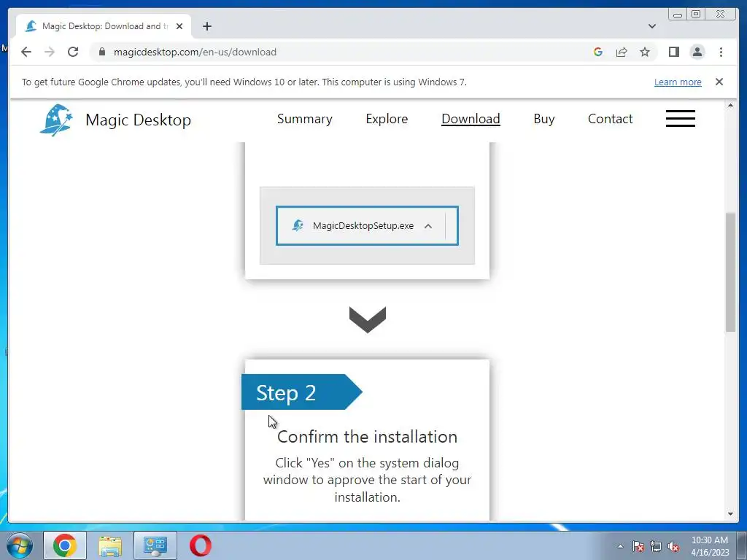Viewport: 747px width, 560px height.
Task: Launch Opera from the taskbar
Action: pyautogui.click(x=201, y=545)
